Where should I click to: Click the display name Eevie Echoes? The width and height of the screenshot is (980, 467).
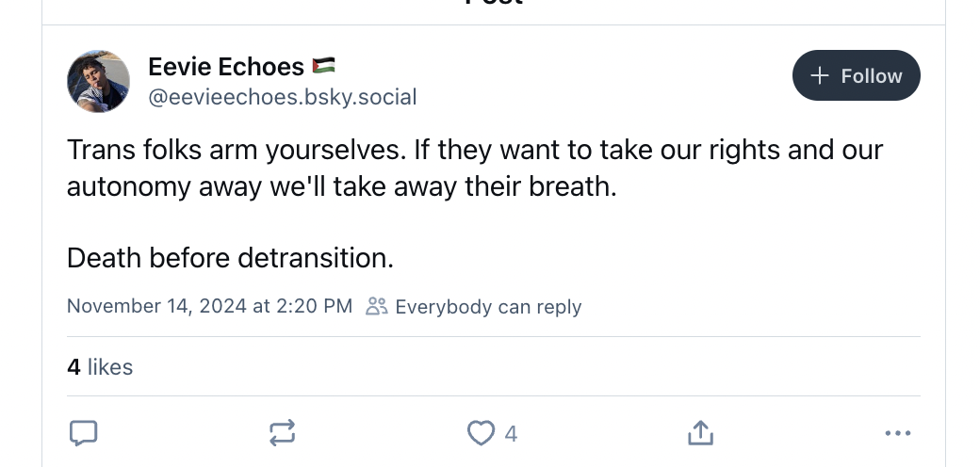click(226, 67)
